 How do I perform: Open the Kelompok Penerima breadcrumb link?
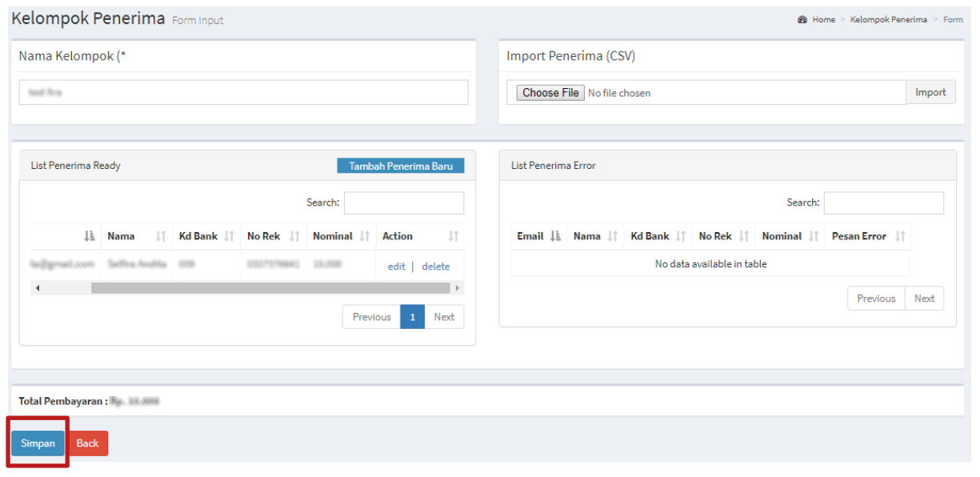point(888,19)
